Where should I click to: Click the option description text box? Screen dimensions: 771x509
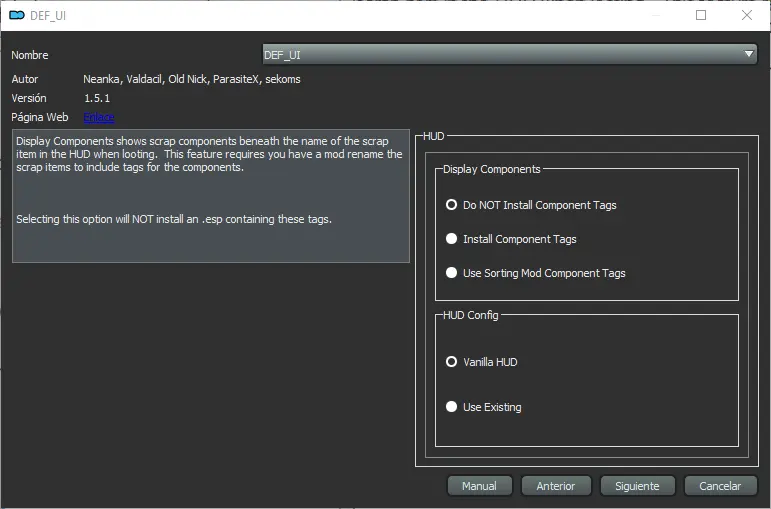[x=211, y=196]
